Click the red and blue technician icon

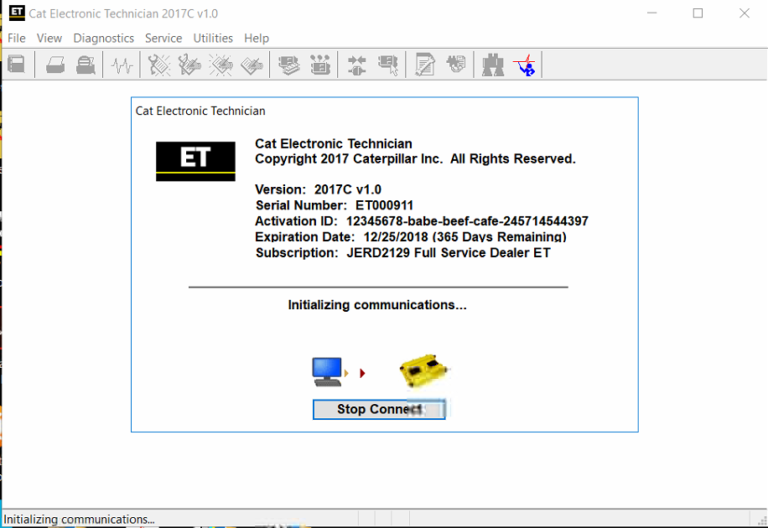[x=525, y=65]
